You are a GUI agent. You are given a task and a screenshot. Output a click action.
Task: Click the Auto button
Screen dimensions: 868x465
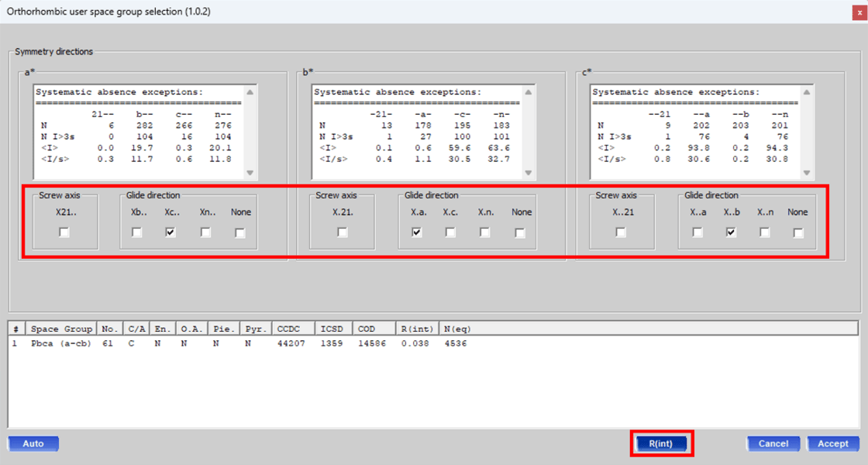click(x=33, y=444)
